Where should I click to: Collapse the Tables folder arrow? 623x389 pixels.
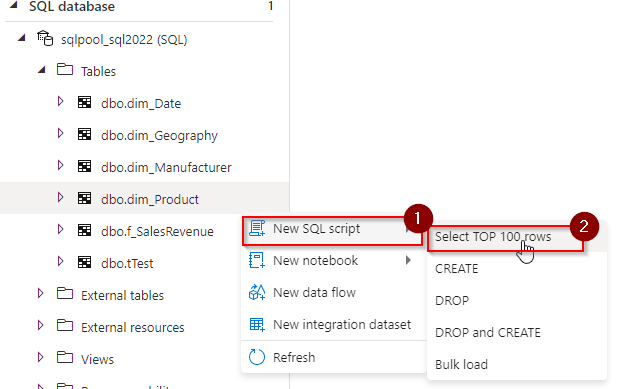point(42,70)
